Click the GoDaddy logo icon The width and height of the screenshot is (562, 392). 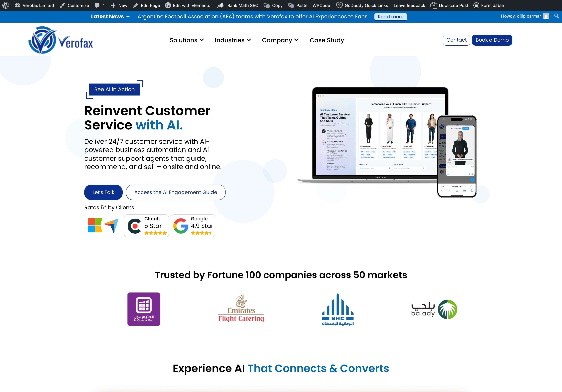click(339, 5)
